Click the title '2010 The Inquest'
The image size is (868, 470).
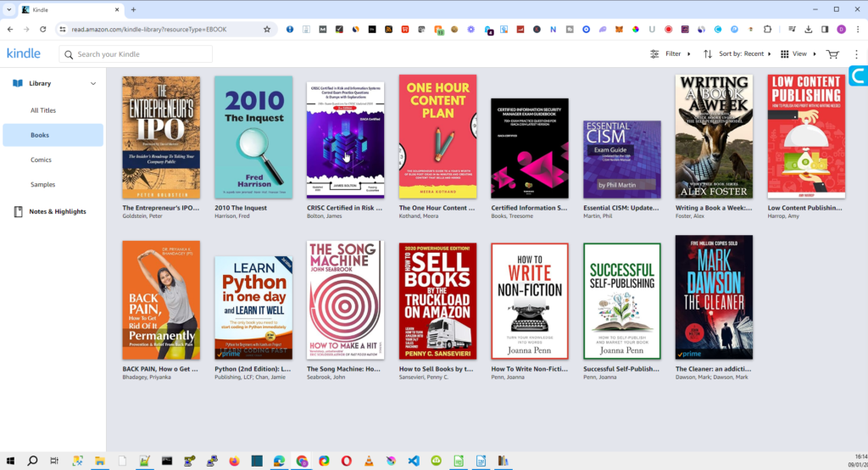(241, 208)
